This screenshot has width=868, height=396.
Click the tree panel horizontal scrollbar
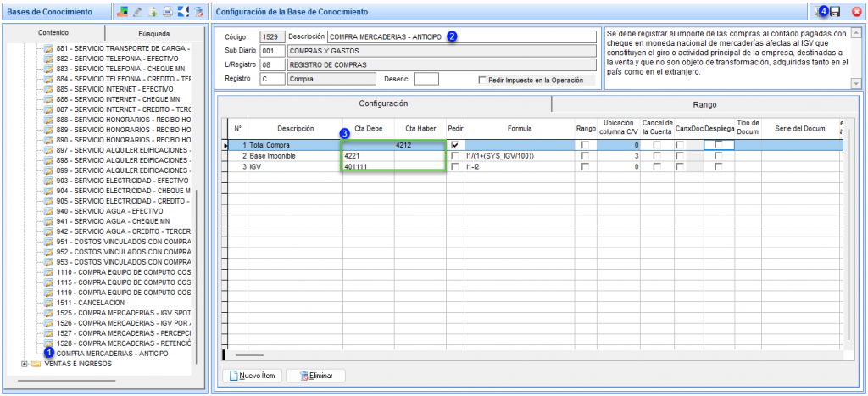[x=66, y=381]
